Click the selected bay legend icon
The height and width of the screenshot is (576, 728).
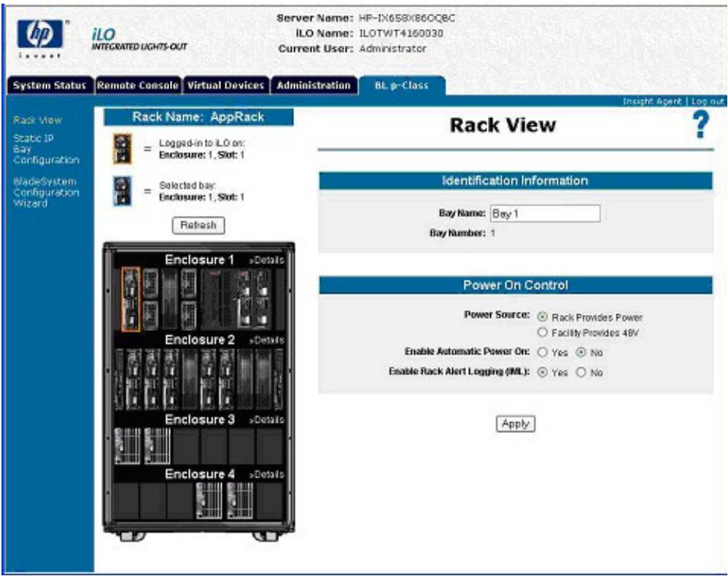[123, 191]
